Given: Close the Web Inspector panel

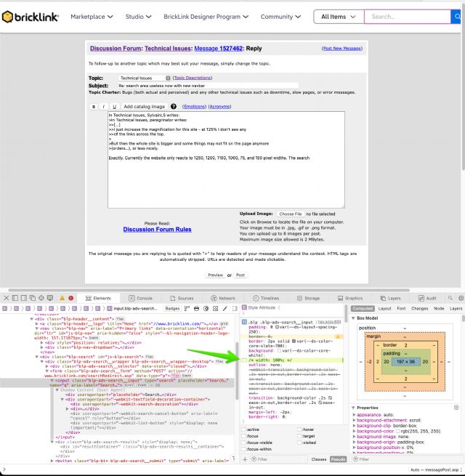Looking at the screenshot, I should 7,298.
